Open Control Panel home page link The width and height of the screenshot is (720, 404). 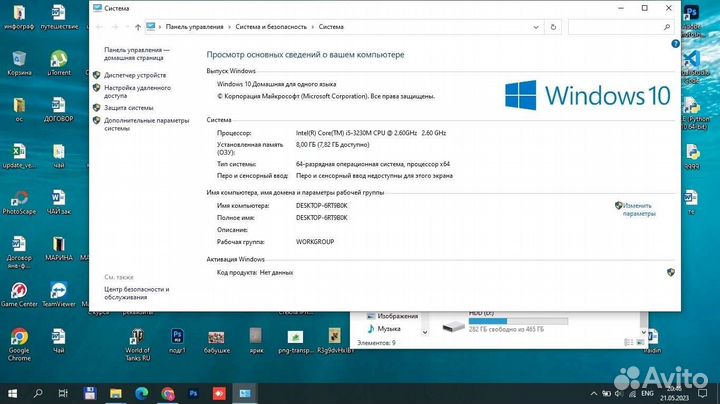click(x=136, y=54)
